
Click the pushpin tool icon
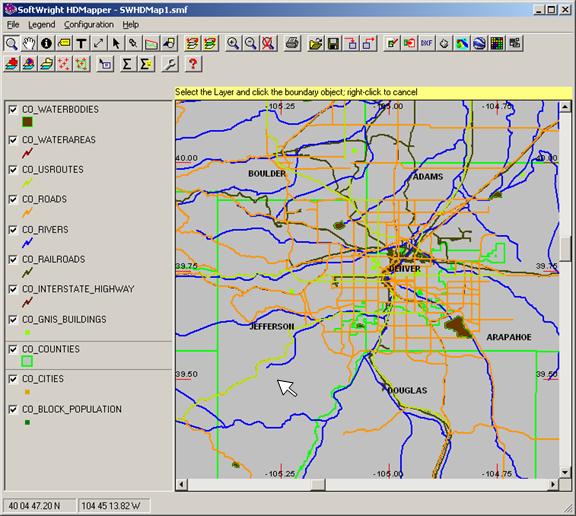133,43
